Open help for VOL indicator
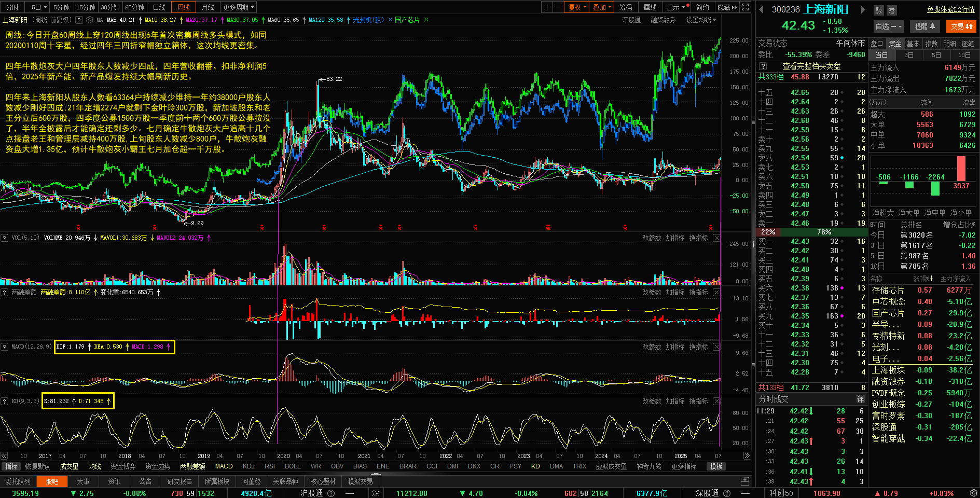 pos(4,238)
